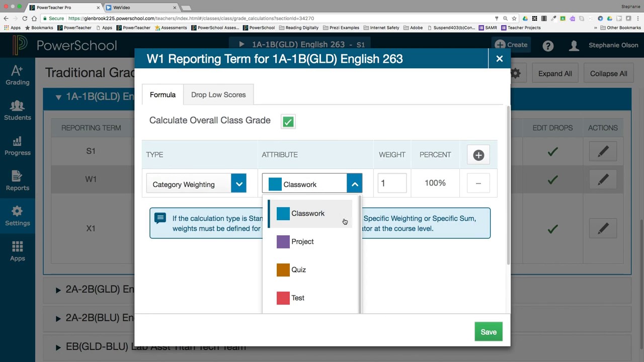
Task: Select Project from attribute list
Action: tap(311, 242)
